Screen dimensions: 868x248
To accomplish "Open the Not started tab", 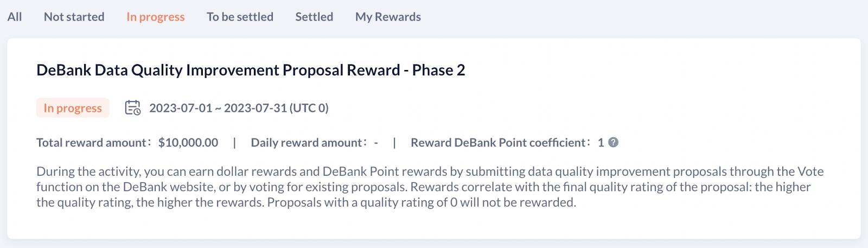I will tap(74, 16).
